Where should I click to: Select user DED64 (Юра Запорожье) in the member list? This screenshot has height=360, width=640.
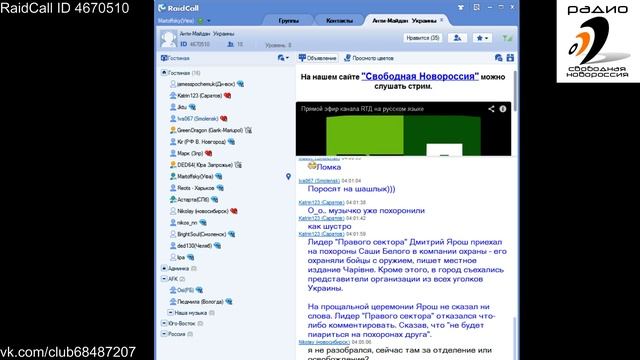[x=204, y=165]
